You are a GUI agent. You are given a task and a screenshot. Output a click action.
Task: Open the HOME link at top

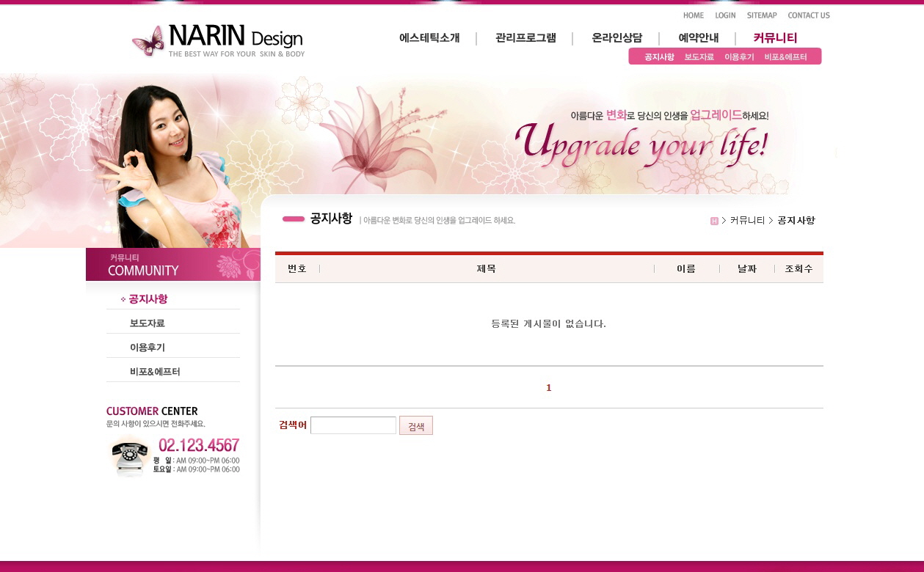tap(693, 15)
